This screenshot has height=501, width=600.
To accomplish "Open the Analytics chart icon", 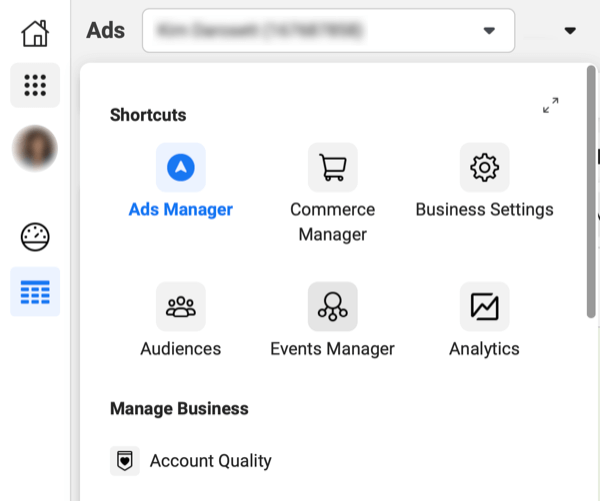I will [x=484, y=307].
